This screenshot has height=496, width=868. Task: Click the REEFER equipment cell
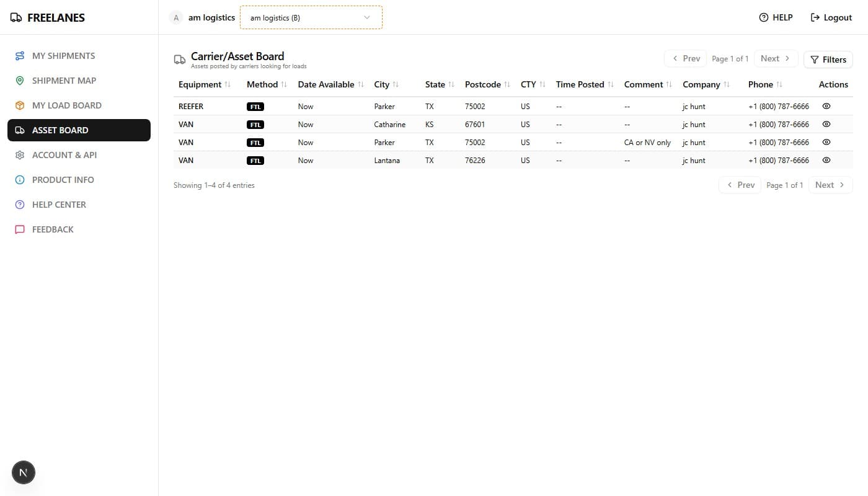[x=191, y=107]
